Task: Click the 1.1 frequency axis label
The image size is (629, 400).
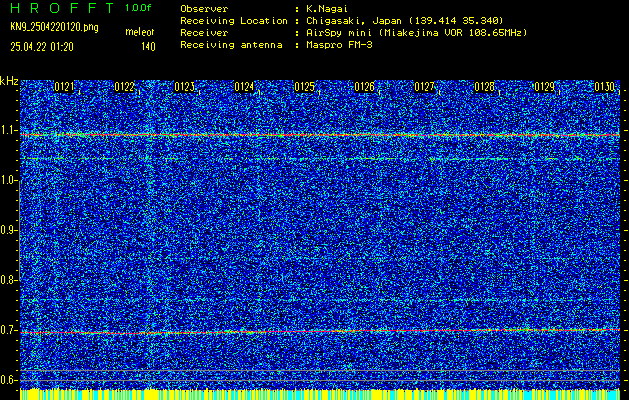Action: coord(8,130)
